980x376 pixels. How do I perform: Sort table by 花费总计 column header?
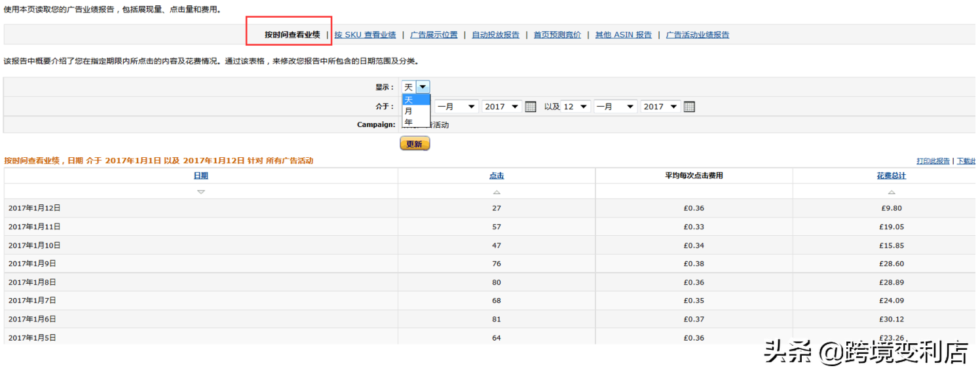[892, 176]
